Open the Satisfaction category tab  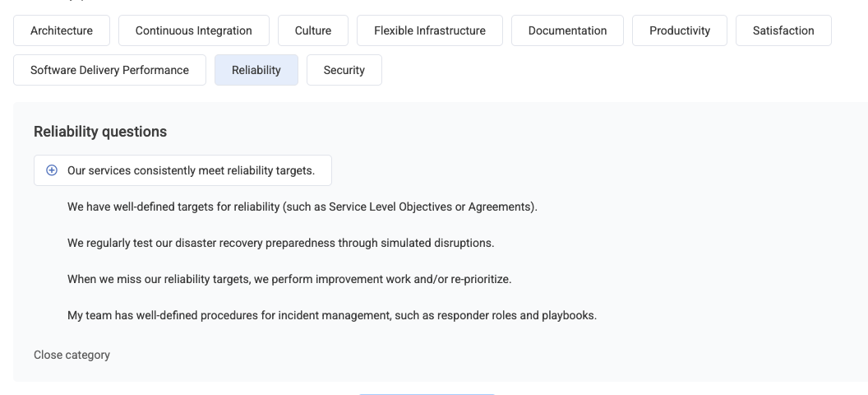point(783,30)
